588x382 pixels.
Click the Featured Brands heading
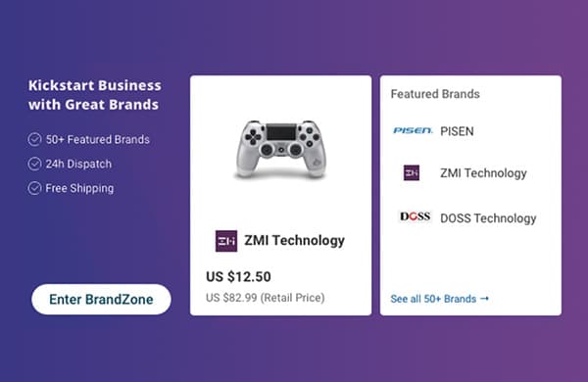435,94
